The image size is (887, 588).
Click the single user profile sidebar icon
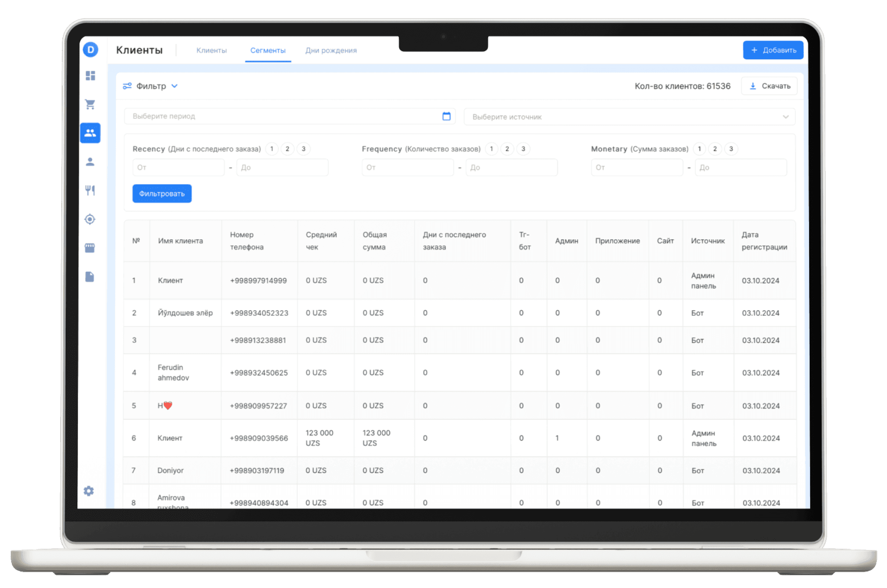90,162
